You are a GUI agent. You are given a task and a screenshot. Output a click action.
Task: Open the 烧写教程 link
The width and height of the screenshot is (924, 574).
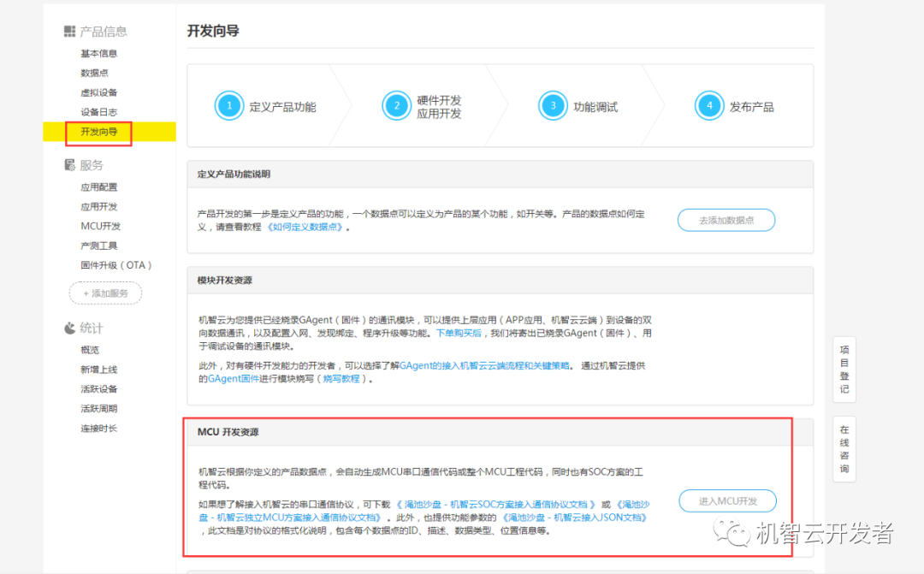click(x=341, y=379)
